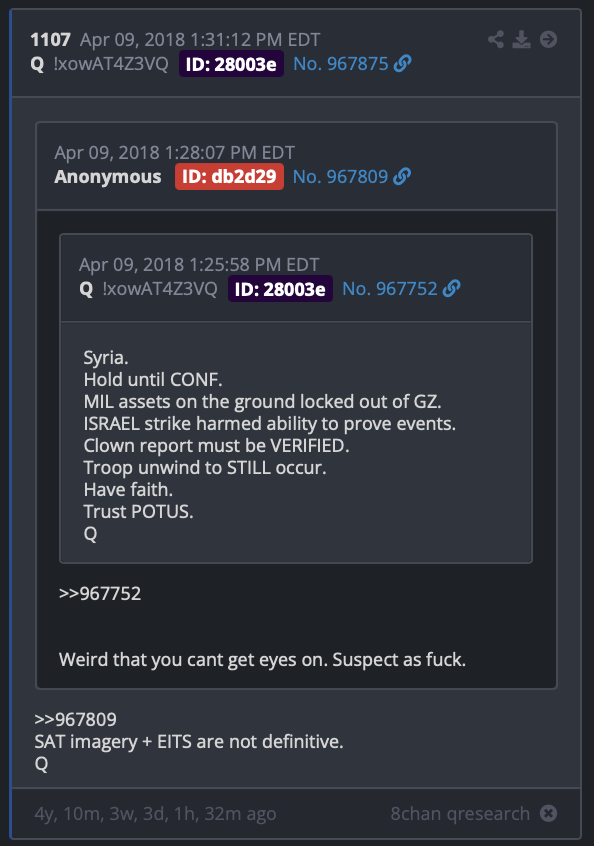Click the chain icon beside No. 967752
594x846 pixels.
point(452,289)
